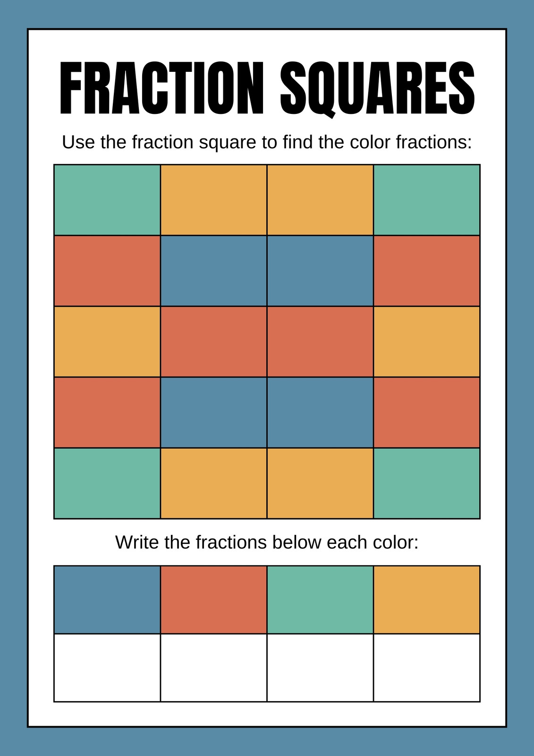This screenshot has width=534, height=756.
Task: Select the blank answer box below orange swatch
Action: pos(427,668)
